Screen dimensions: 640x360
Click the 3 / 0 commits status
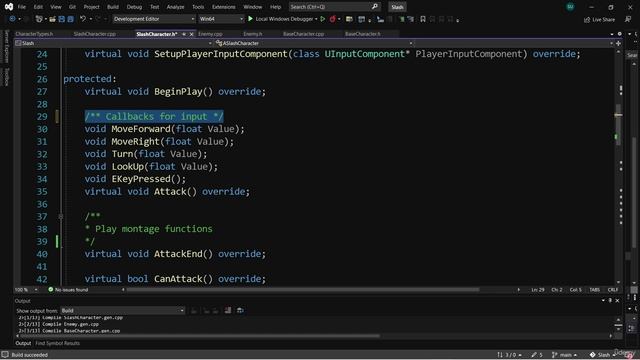click(x=509, y=355)
